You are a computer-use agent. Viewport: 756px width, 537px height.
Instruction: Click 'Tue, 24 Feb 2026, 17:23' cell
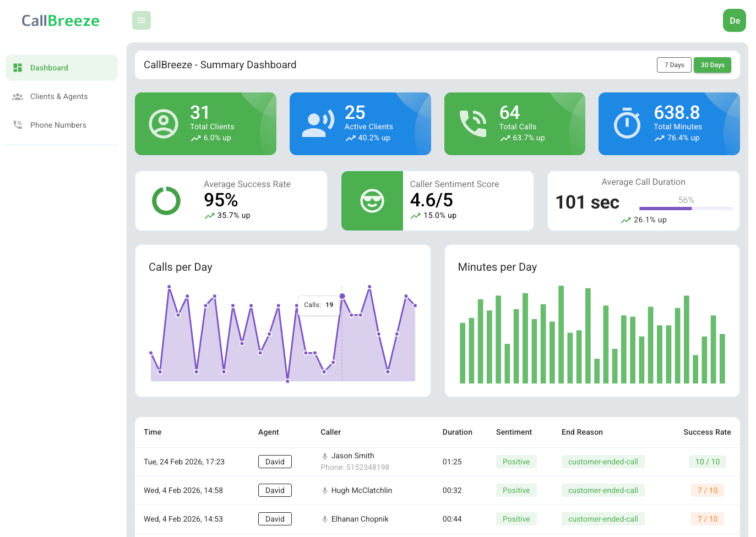click(x=184, y=462)
